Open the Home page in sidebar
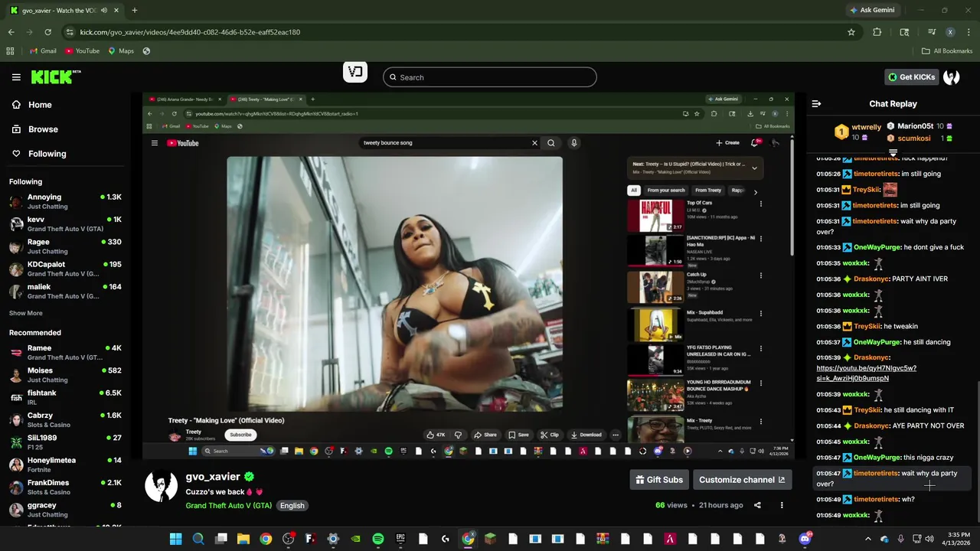The image size is (980, 551). click(32, 105)
